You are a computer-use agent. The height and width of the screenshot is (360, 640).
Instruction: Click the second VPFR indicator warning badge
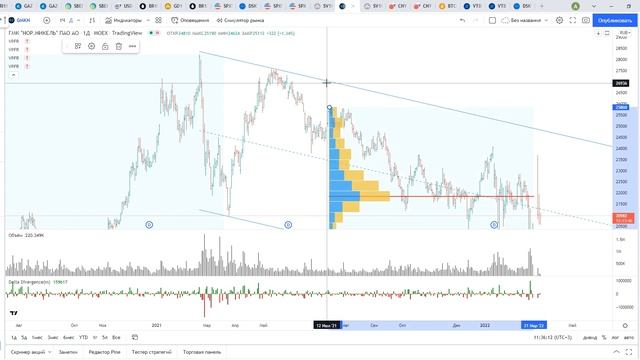pyautogui.click(x=27, y=49)
